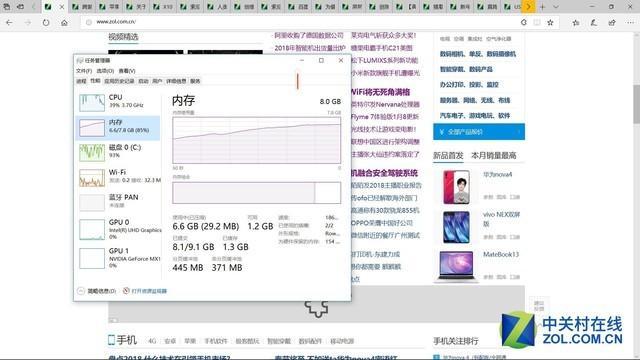Open the 视频精选 section heading
The image size is (640, 360).
123,37
